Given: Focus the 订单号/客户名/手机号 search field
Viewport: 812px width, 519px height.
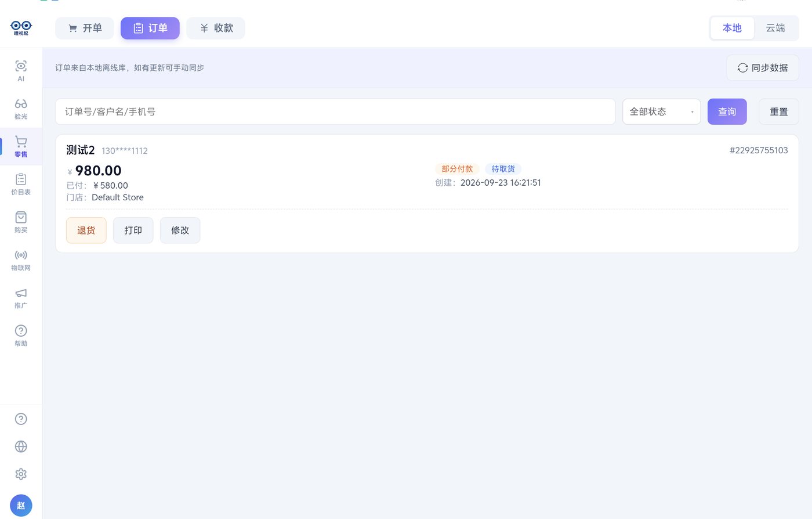Looking at the screenshot, I should (x=335, y=111).
